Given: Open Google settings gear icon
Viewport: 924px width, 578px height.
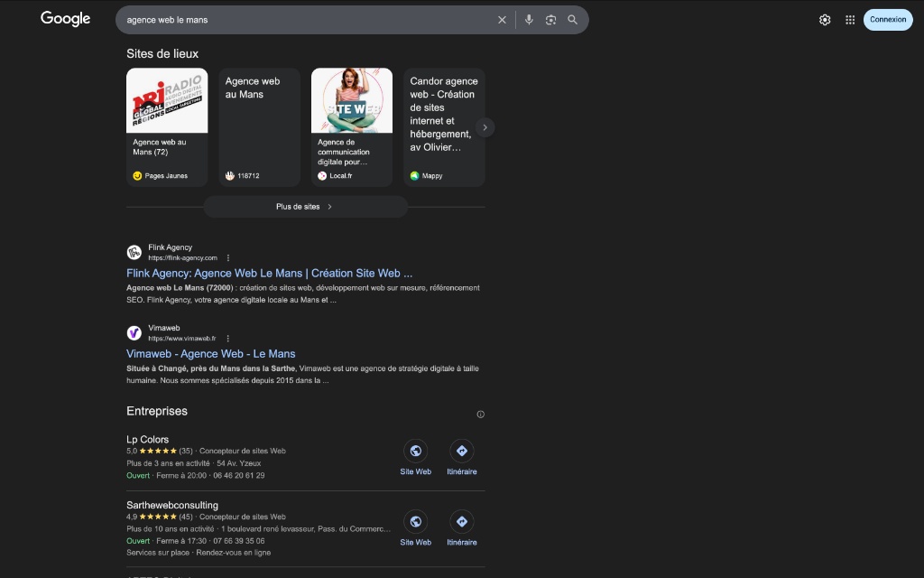Looking at the screenshot, I should click(x=825, y=20).
